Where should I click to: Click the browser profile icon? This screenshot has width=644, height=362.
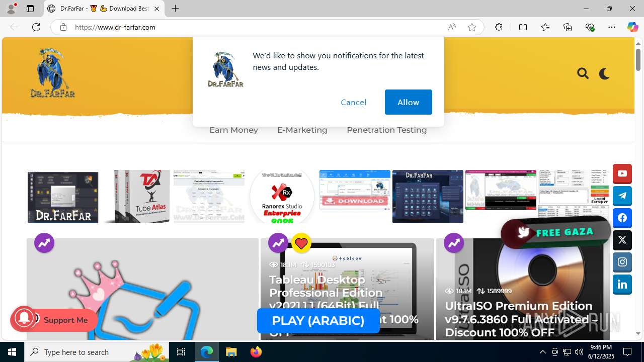coord(11,9)
